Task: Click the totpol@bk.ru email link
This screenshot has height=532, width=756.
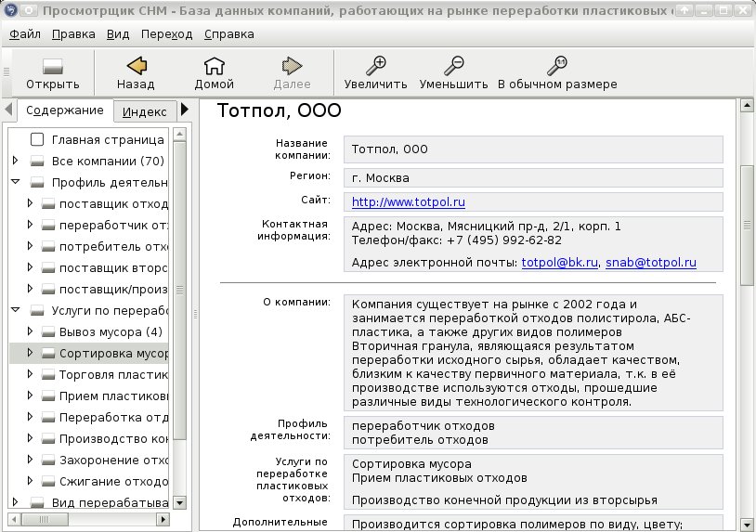Action: [x=560, y=263]
